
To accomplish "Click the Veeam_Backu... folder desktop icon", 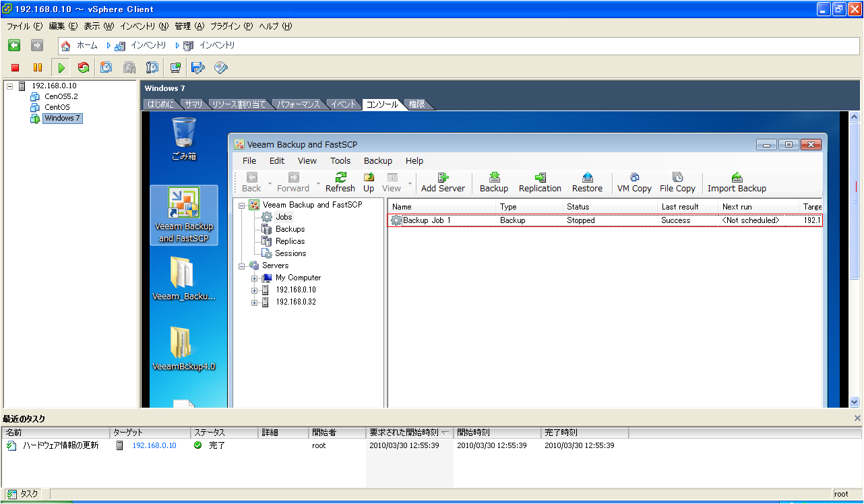I will pyautogui.click(x=184, y=278).
